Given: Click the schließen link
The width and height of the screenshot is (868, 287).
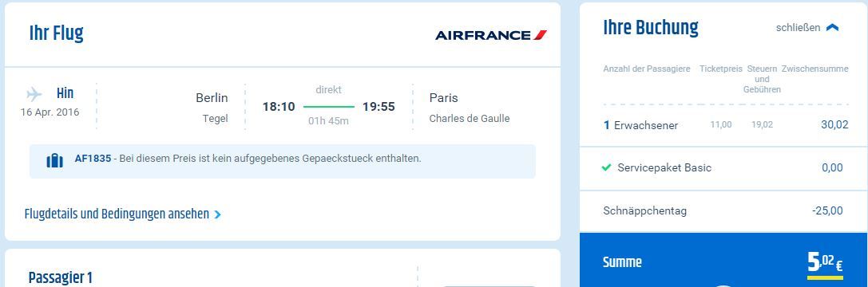Looking at the screenshot, I should coord(798,28).
